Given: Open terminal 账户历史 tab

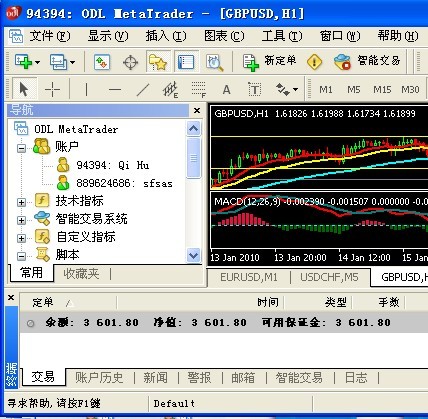Looking at the screenshot, I should click(x=99, y=378).
